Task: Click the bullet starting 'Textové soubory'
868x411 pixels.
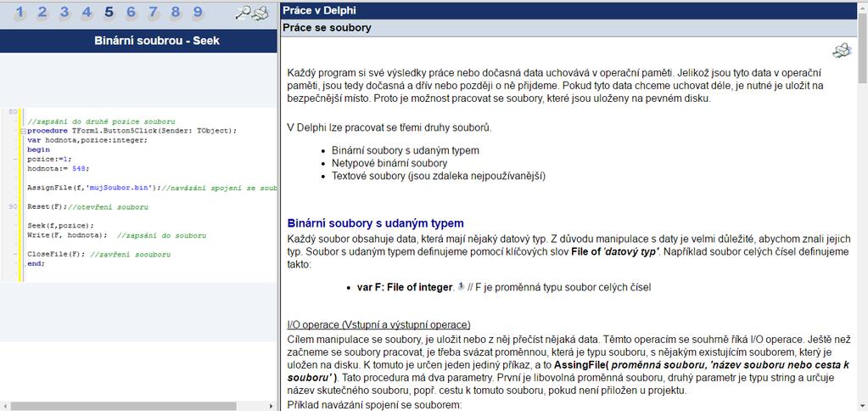Action: pos(439,176)
